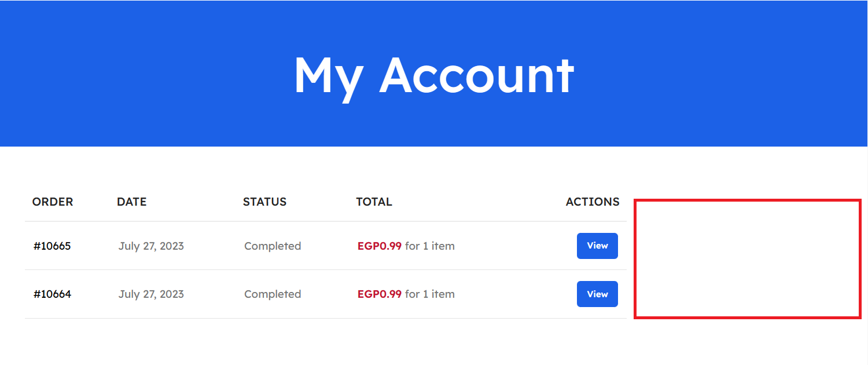
Task: Click Completed status for order #10665
Action: pos(273,246)
